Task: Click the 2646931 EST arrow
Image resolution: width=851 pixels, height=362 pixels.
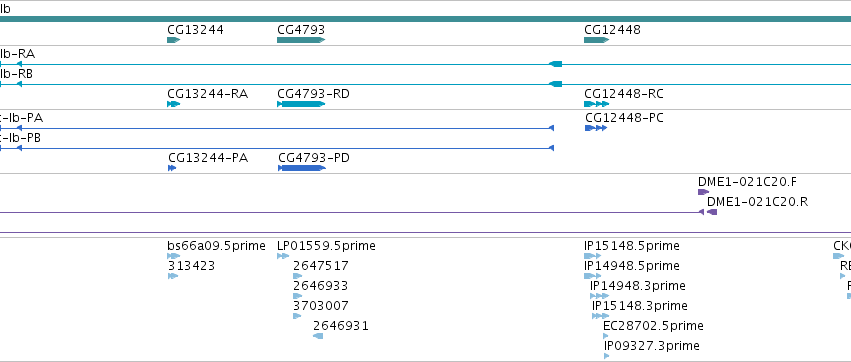Action: [318, 336]
